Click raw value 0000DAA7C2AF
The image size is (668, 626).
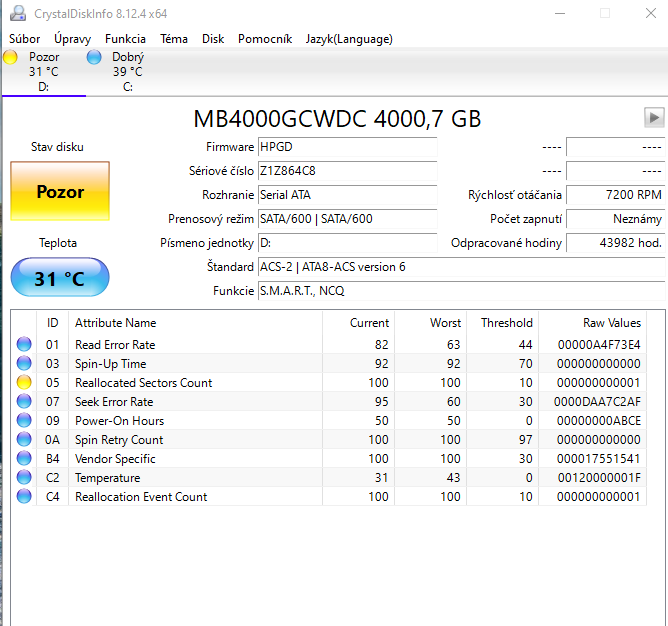[x=597, y=401]
